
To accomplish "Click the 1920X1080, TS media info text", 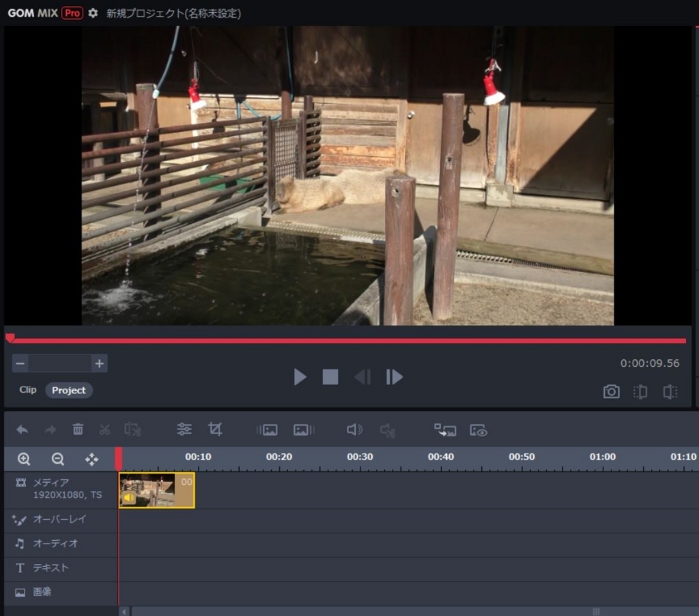I will [68, 494].
